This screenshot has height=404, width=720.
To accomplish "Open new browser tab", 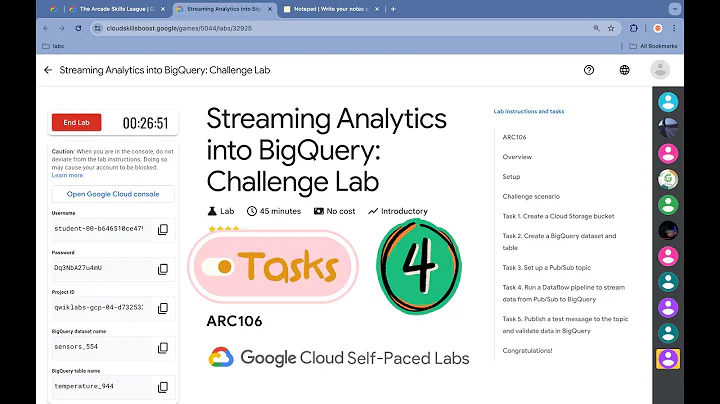I will [x=393, y=9].
